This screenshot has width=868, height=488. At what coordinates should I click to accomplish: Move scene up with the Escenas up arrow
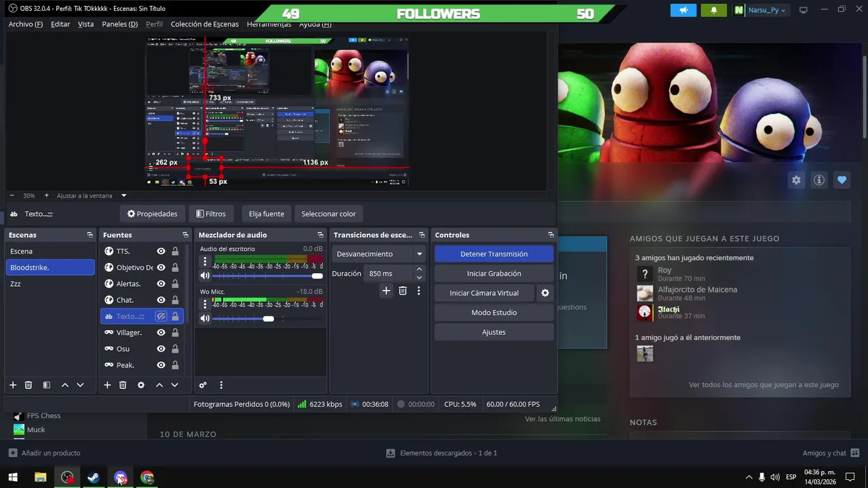coord(65,385)
